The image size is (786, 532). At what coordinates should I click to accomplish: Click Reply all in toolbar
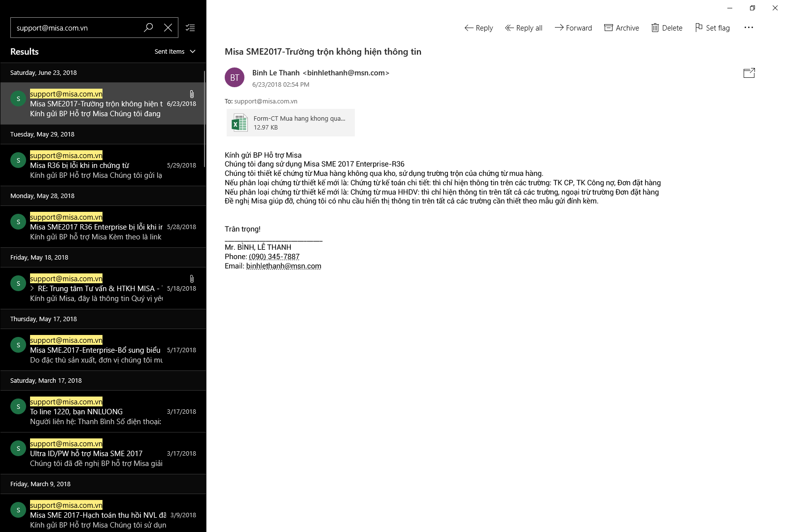tap(523, 28)
